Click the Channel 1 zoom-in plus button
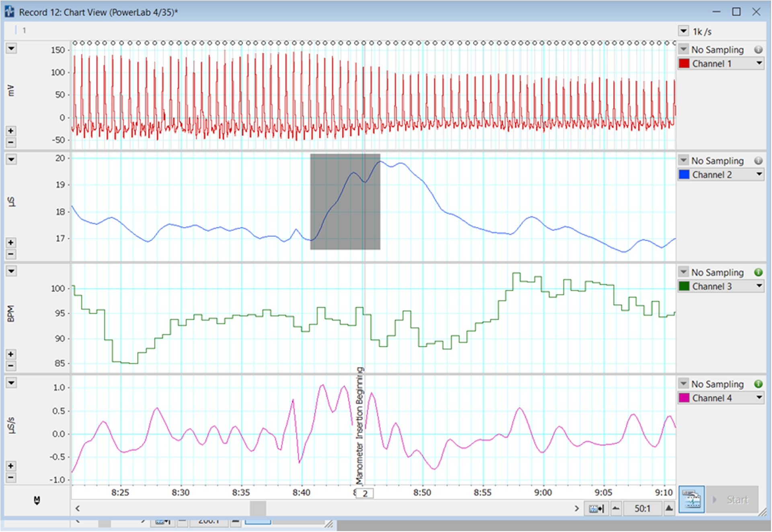772x532 pixels. 11,131
